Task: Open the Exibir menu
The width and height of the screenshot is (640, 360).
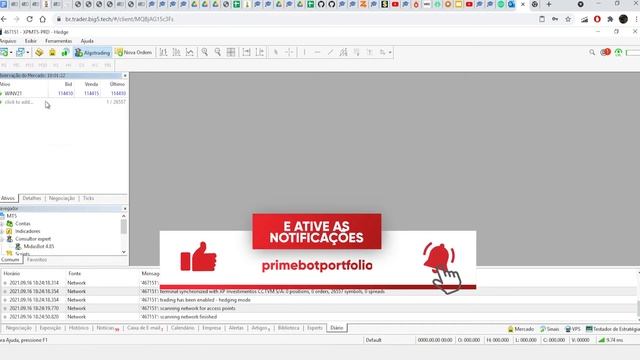Action: (x=31, y=41)
